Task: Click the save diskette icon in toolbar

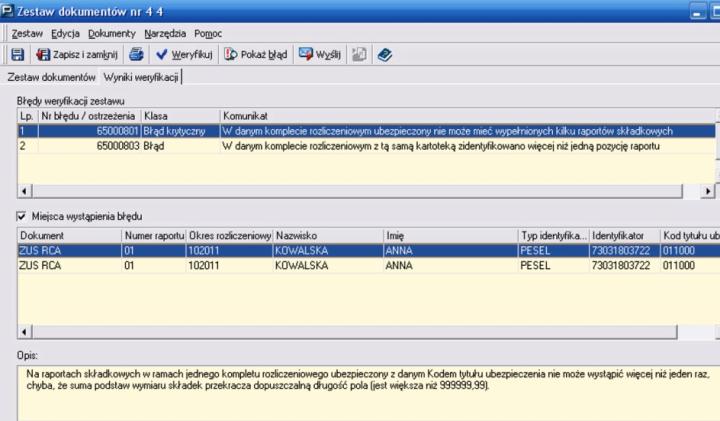Action: (x=17, y=55)
